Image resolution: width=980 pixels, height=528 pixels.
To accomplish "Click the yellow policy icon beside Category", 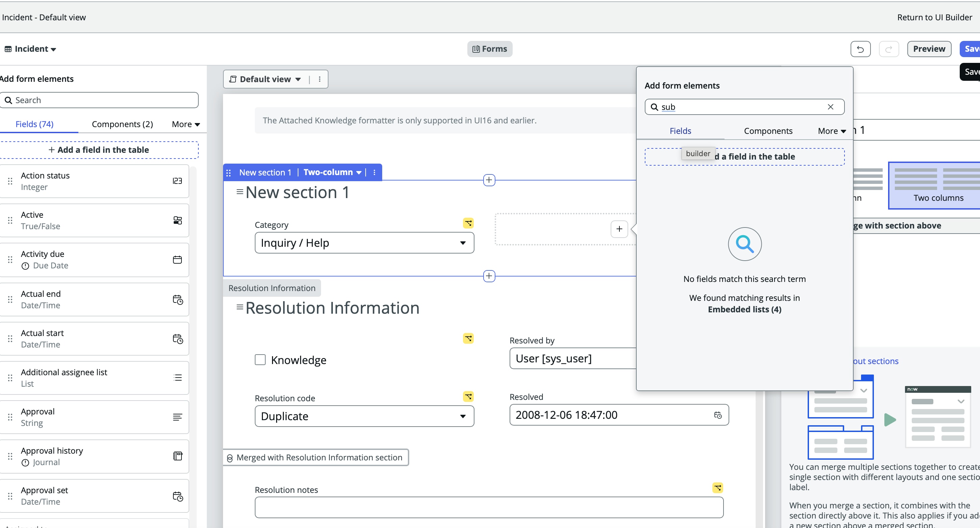I will [x=468, y=223].
